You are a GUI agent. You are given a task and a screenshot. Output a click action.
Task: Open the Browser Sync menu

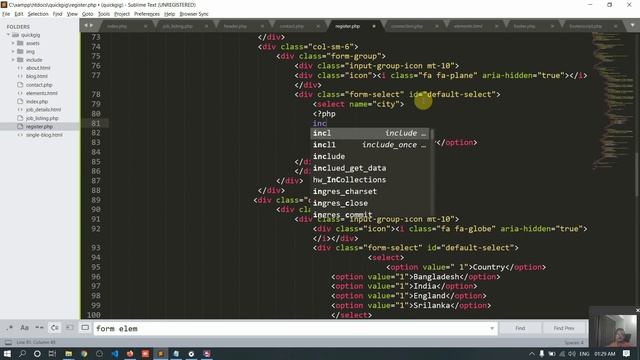tap(194, 14)
